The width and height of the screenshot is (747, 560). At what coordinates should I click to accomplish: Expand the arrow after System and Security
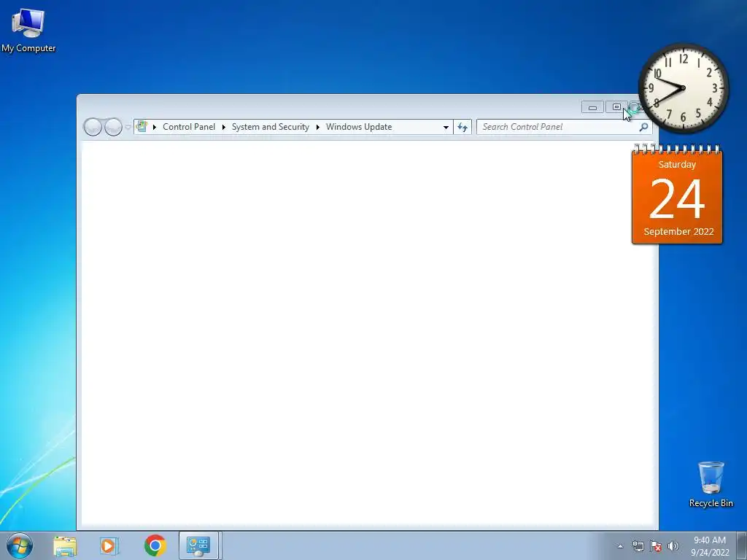point(318,127)
